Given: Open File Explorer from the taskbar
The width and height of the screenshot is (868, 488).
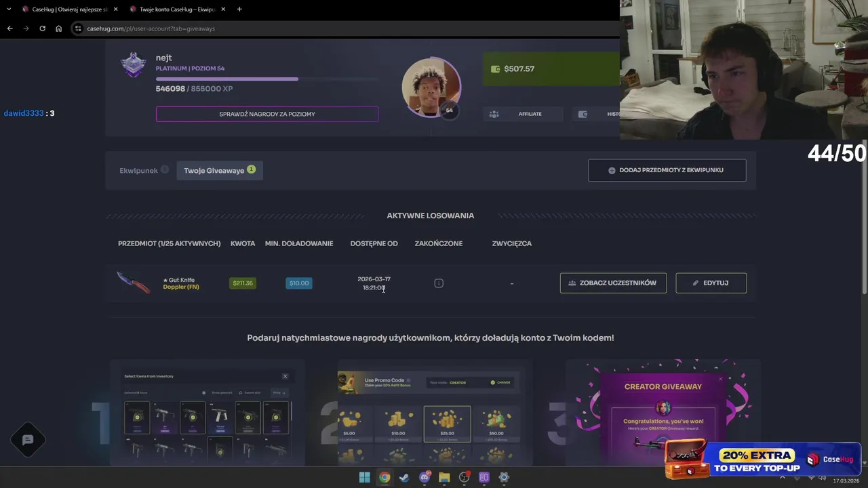Looking at the screenshot, I should [x=444, y=477].
